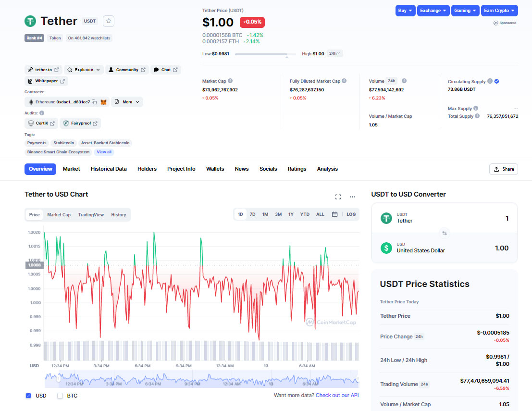Image resolution: width=532 pixels, height=411 pixels.
Task: Click the left handle of chart range navigator
Action: point(58,378)
